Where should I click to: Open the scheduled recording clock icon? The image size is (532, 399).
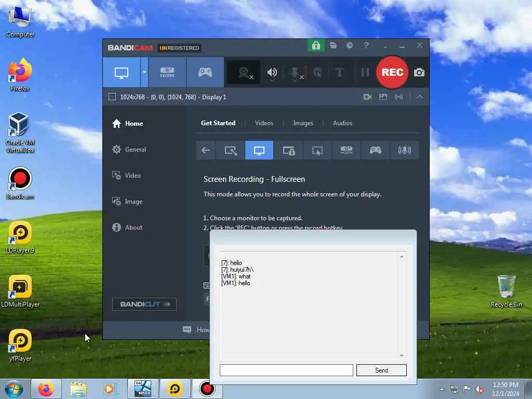pos(350,46)
